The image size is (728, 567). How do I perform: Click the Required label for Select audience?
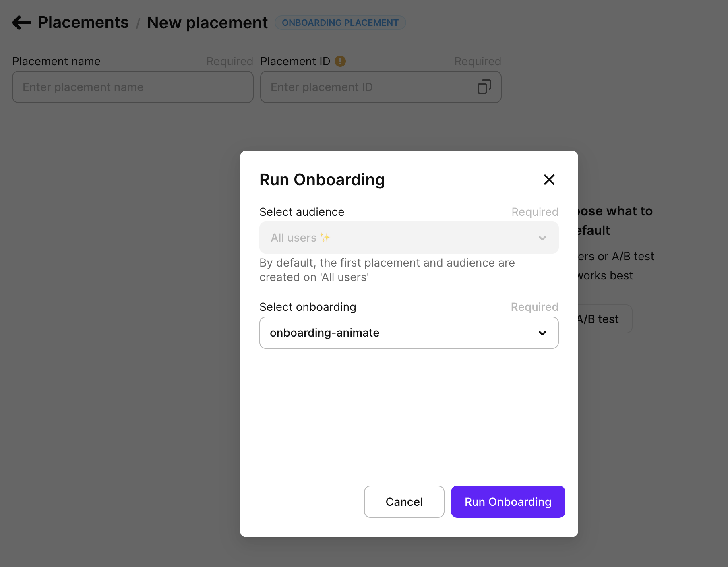pyautogui.click(x=534, y=212)
